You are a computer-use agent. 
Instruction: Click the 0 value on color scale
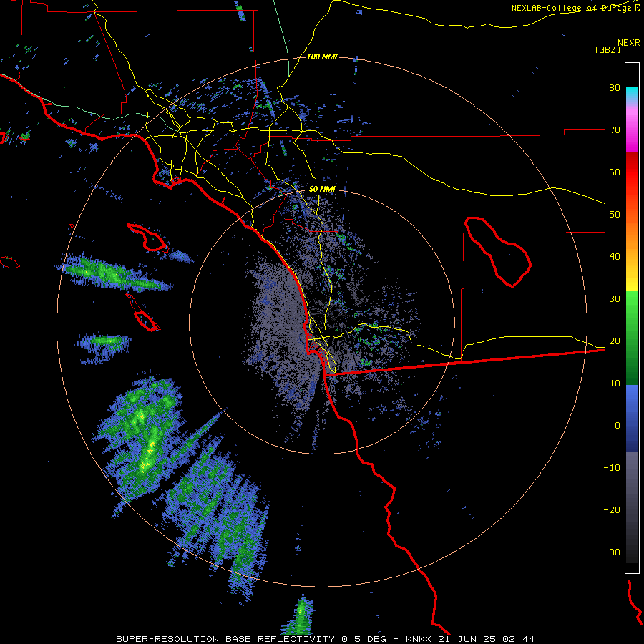[x=618, y=426]
